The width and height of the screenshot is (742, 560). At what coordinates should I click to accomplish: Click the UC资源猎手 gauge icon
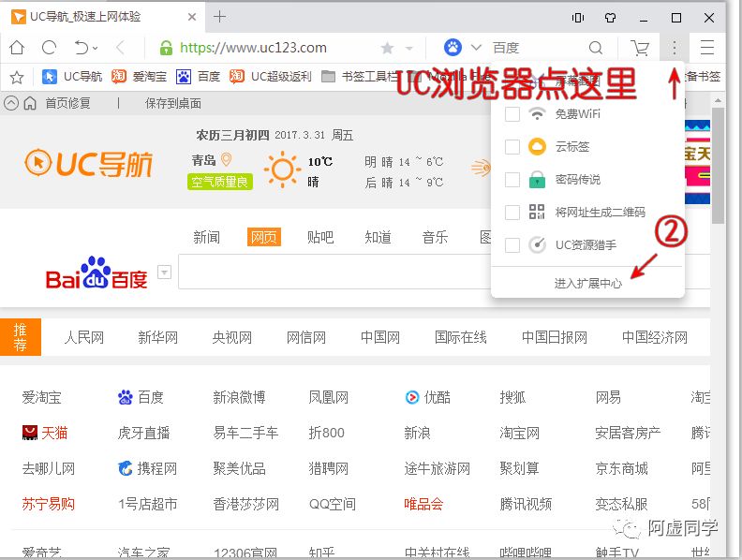pyautogui.click(x=537, y=245)
